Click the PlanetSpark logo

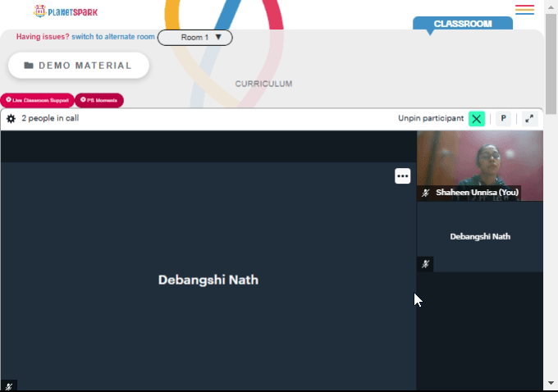[x=66, y=11]
